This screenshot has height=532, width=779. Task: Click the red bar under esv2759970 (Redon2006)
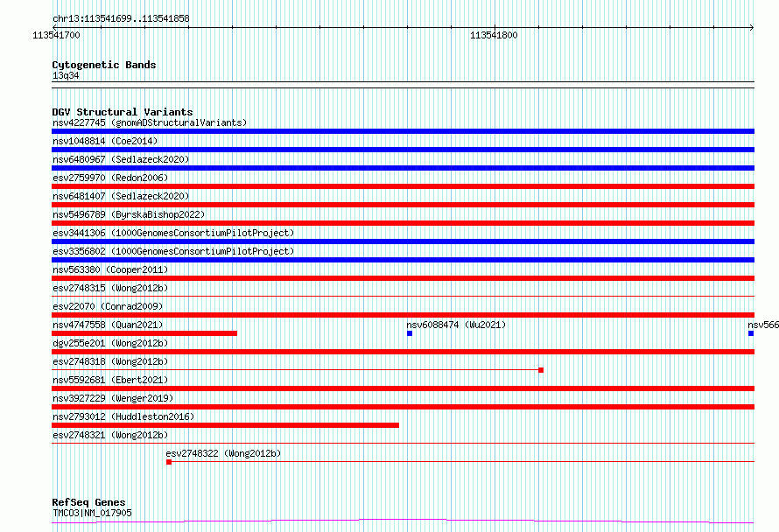pos(403,186)
